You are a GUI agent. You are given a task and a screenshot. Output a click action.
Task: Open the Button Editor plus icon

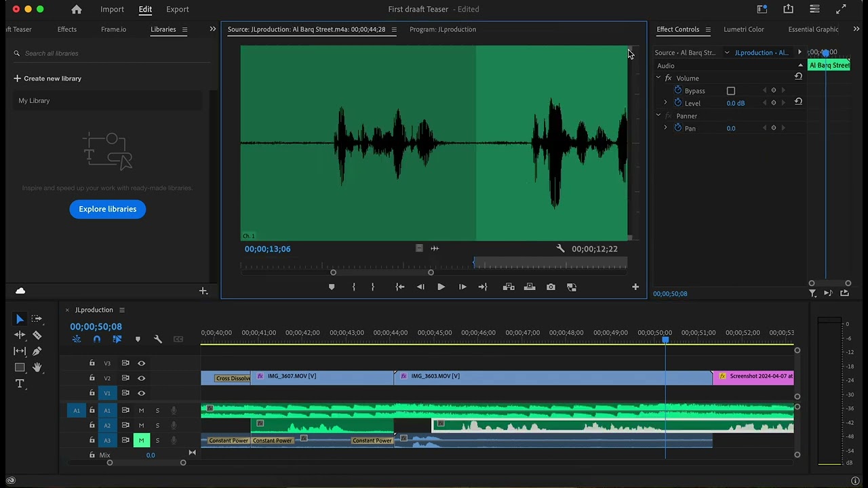coord(635,287)
